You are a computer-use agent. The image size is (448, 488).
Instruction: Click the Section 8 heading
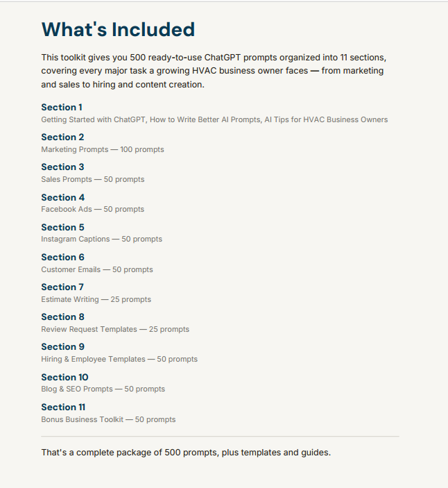(x=62, y=317)
